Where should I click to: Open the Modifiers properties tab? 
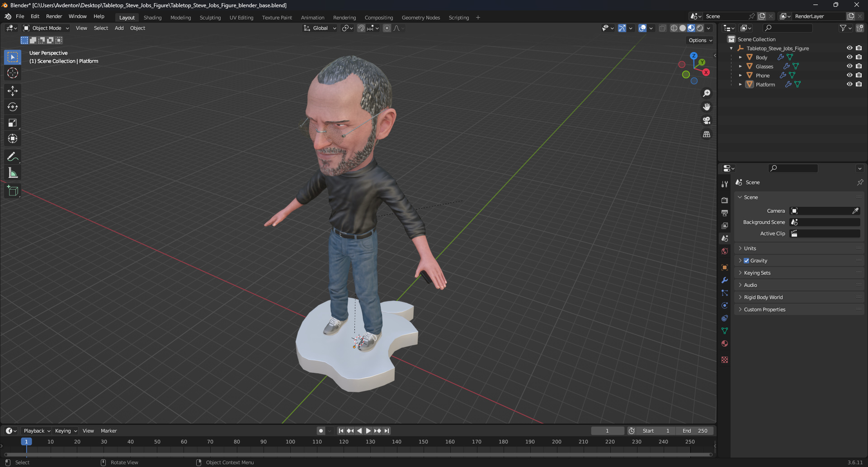725,280
